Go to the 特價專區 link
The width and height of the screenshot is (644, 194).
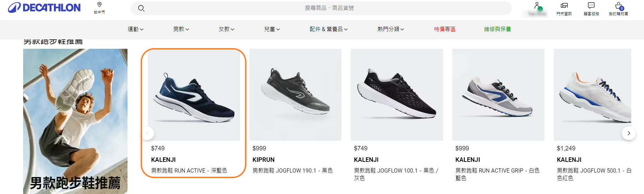click(445, 29)
